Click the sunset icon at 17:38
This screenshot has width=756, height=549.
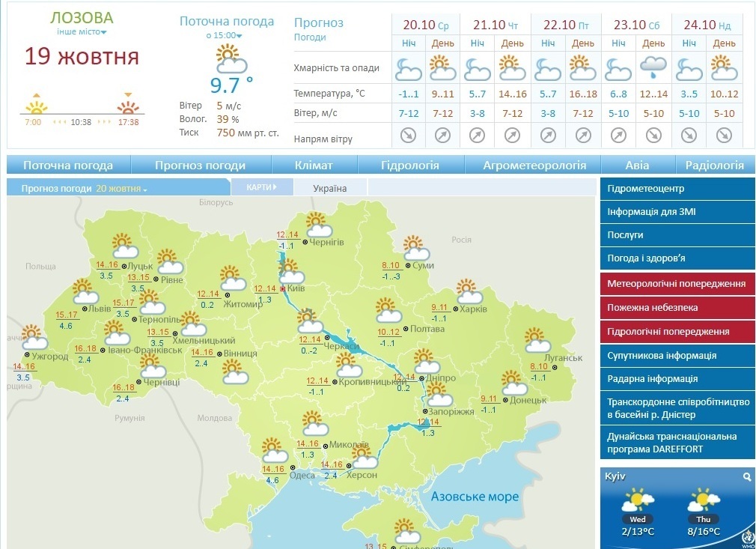tap(128, 105)
